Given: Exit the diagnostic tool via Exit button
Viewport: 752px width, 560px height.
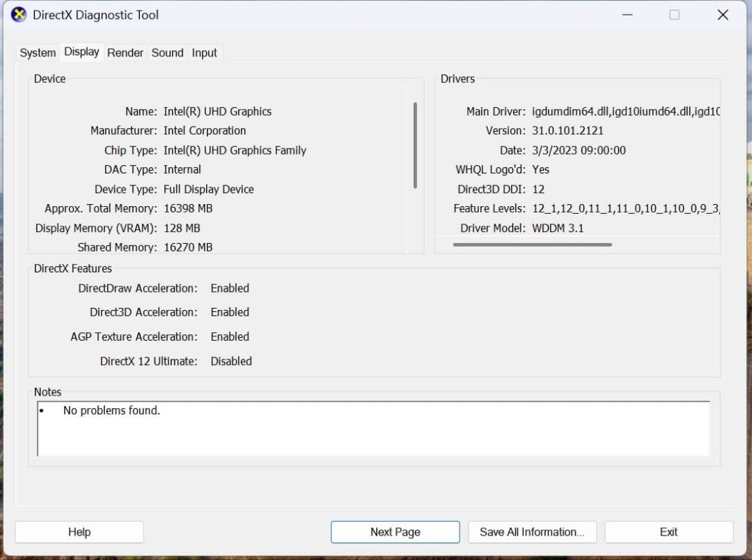Looking at the screenshot, I should [668, 531].
